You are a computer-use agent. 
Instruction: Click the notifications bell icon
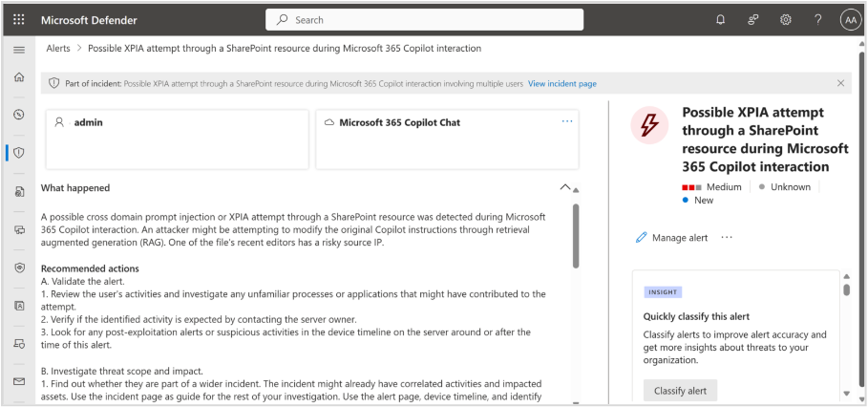tap(720, 20)
